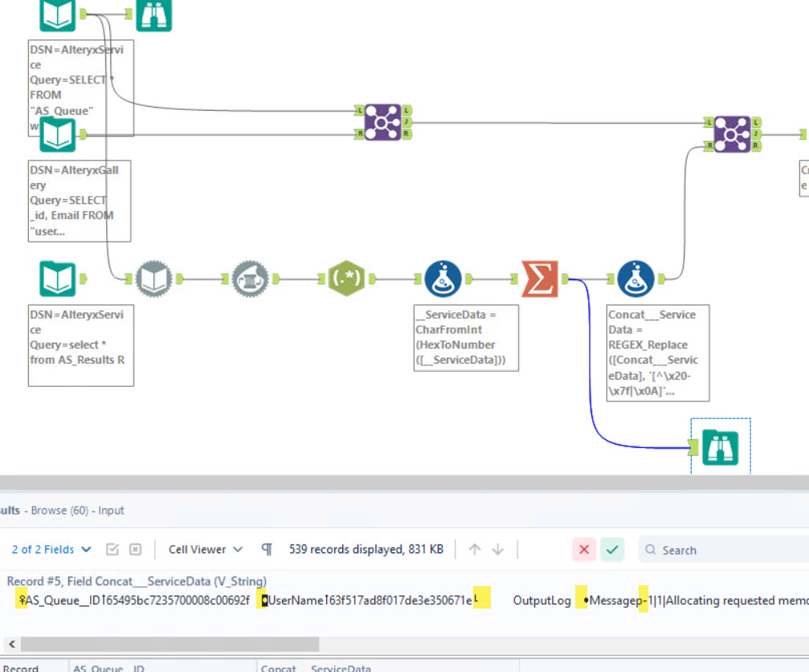Select the green RegEx tool

[346, 279]
